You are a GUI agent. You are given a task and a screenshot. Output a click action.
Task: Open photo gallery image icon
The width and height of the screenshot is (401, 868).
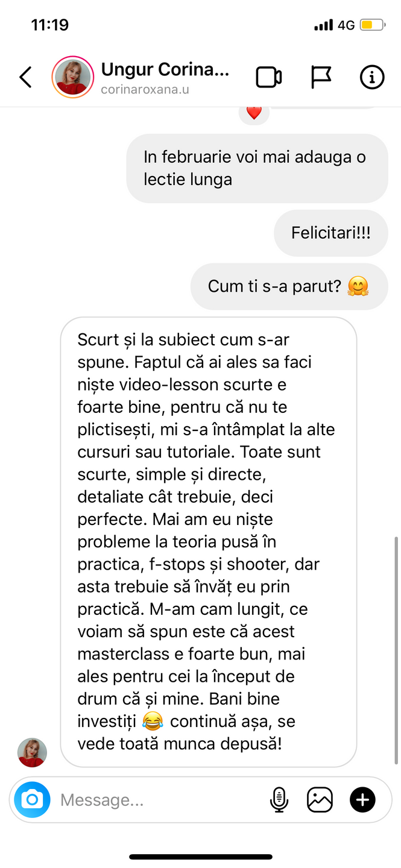click(x=320, y=800)
